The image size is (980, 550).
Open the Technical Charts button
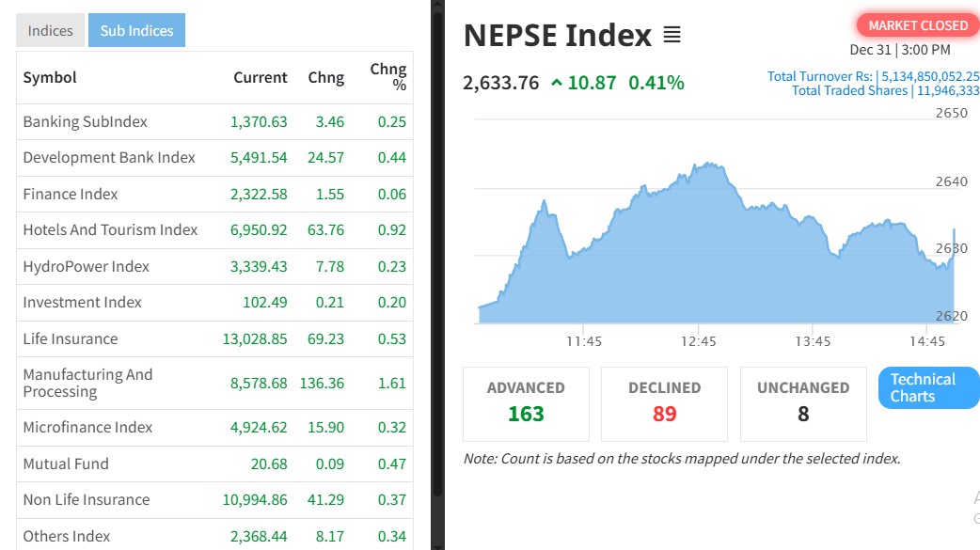click(x=928, y=387)
